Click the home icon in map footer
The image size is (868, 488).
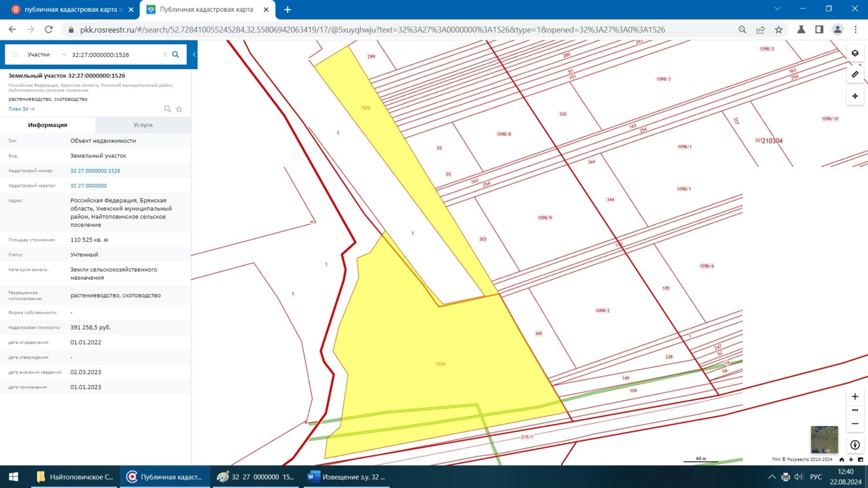(x=841, y=459)
